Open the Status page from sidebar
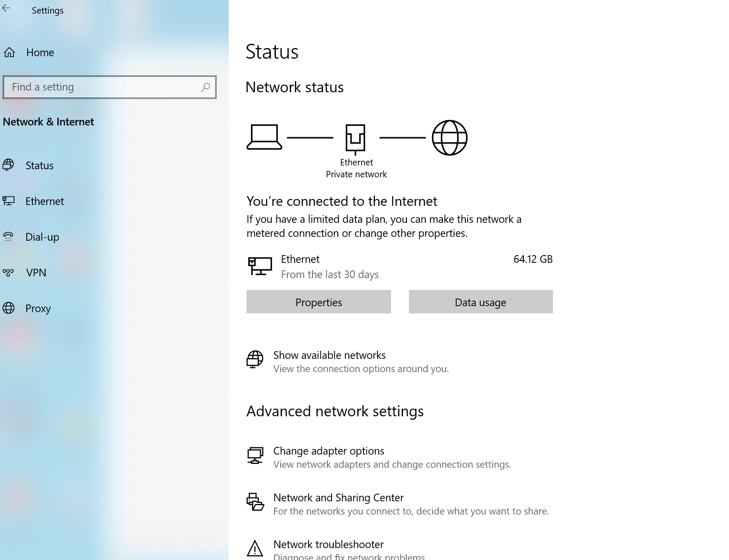The image size is (729, 560). pos(40,165)
